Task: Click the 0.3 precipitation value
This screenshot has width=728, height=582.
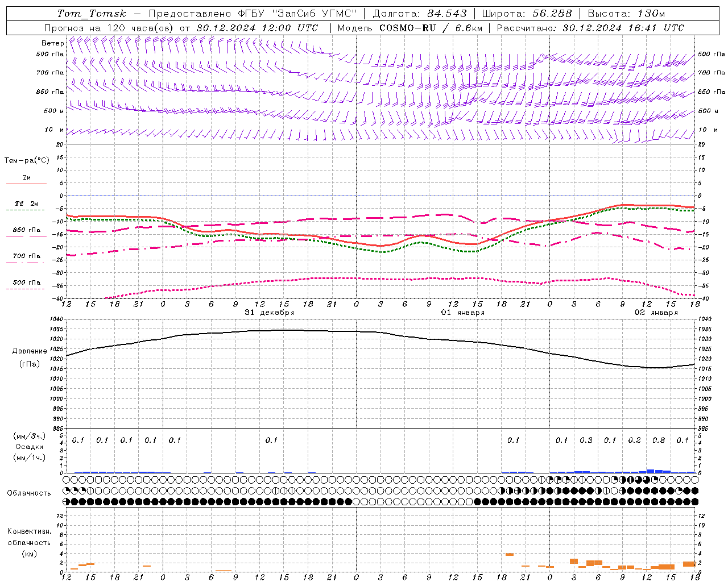Action: (x=586, y=440)
